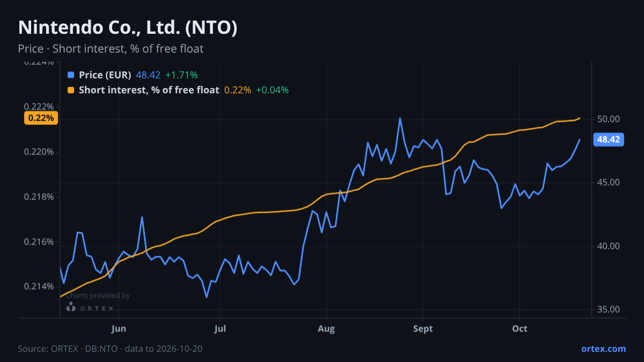Click the blue 48.42 axis badge
The width and height of the screenshot is (644, 362).
tap(609, 140)
